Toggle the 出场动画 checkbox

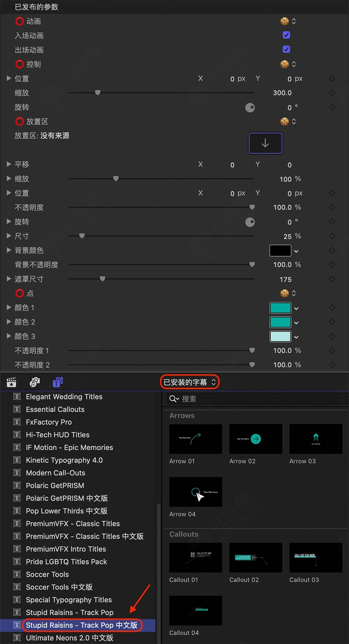286,49
